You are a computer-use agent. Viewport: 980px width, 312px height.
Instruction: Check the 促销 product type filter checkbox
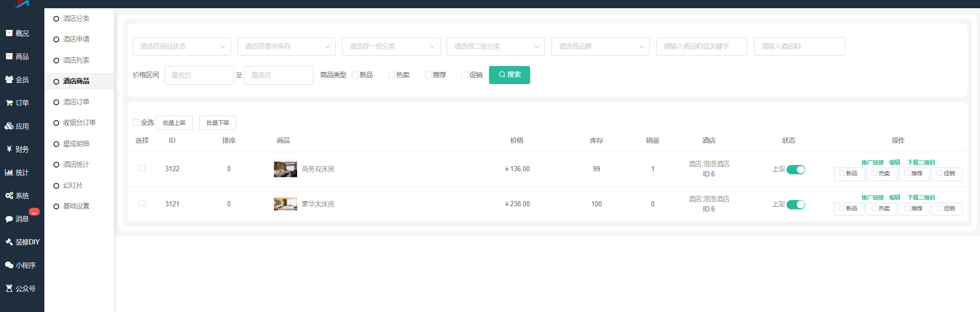(x=465, y=75)
